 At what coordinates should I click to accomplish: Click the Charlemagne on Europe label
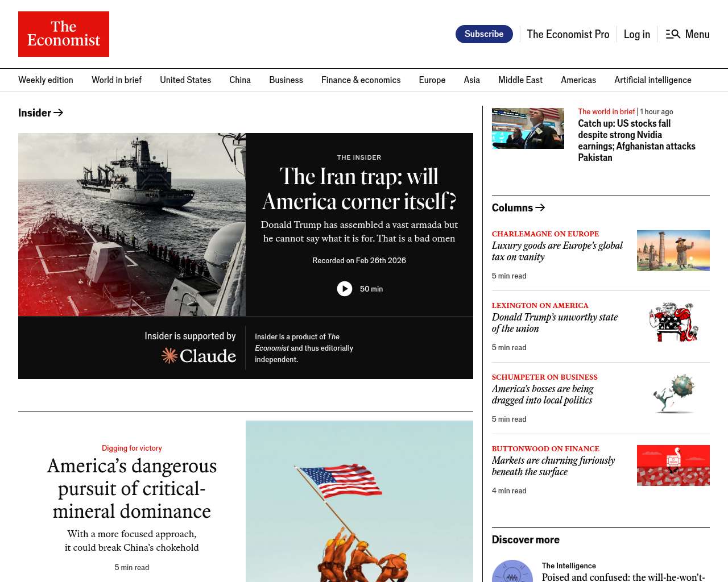coord(545,234)
